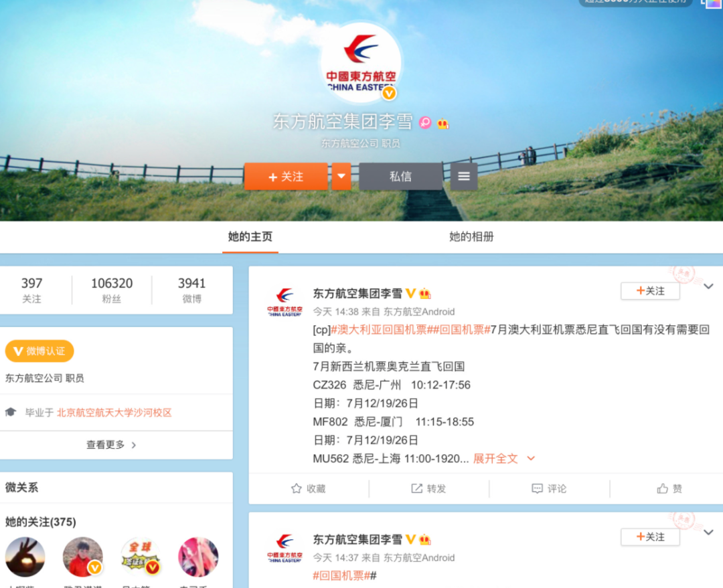Expand full post with 展开全文
The height and width of the screenshot is (588, 723).
(x=504, y=458)
